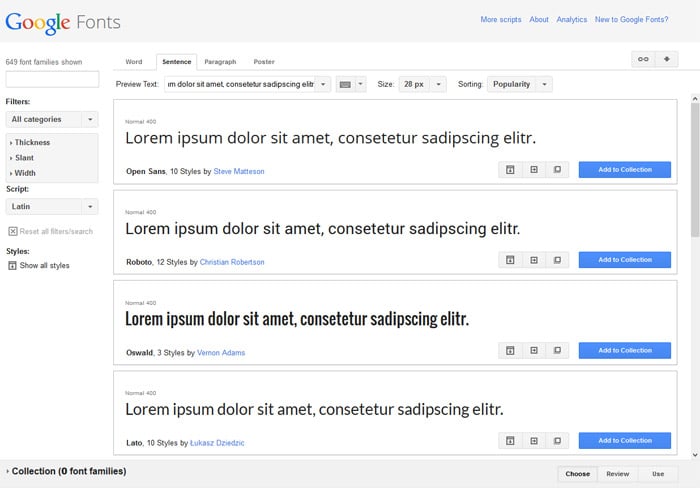Expand the Width filter
This screenshot has height=488, width=700.
pyautogui.click(x=26, y=173)
